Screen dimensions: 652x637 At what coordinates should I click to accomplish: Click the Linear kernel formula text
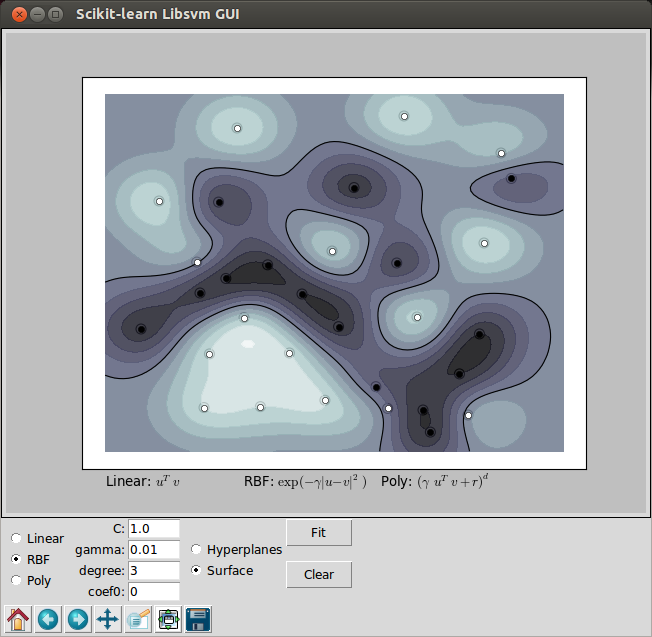pyautogui.click(x=143, y=481)
